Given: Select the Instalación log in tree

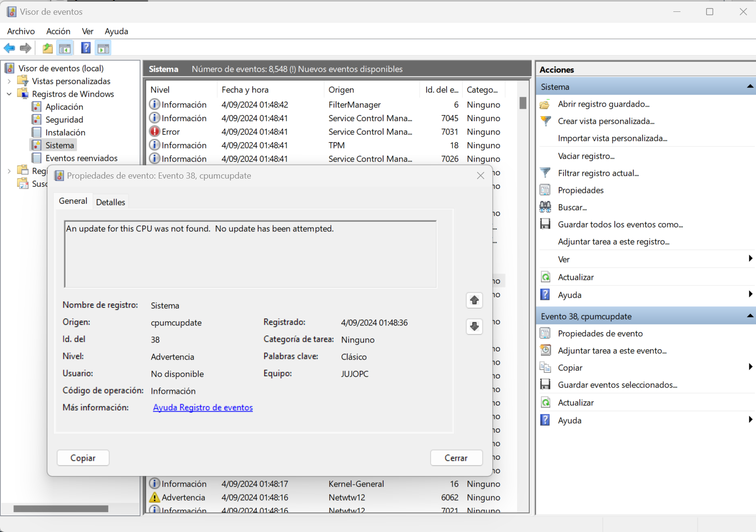Looking at the screenshot, I should (x=65, y=133).
